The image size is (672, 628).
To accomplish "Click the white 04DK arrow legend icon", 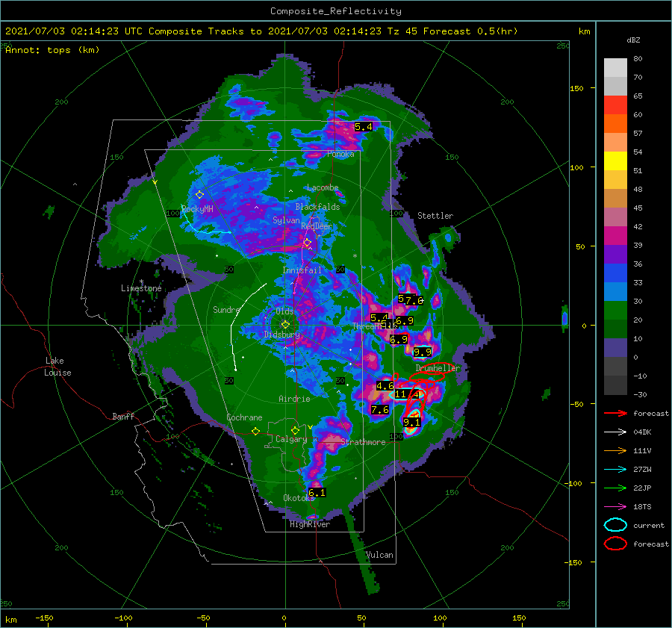I will tap(615, 432).
